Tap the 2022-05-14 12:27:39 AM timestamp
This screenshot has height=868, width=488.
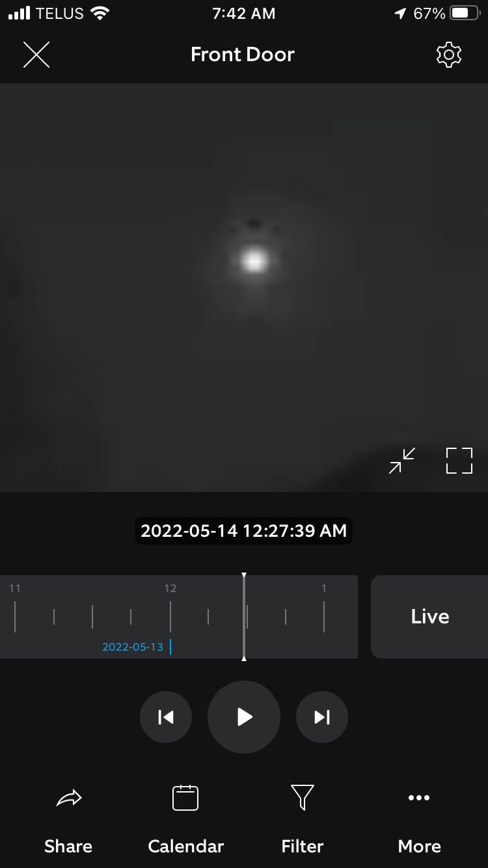pyautogui.click(x=244, y=531)
